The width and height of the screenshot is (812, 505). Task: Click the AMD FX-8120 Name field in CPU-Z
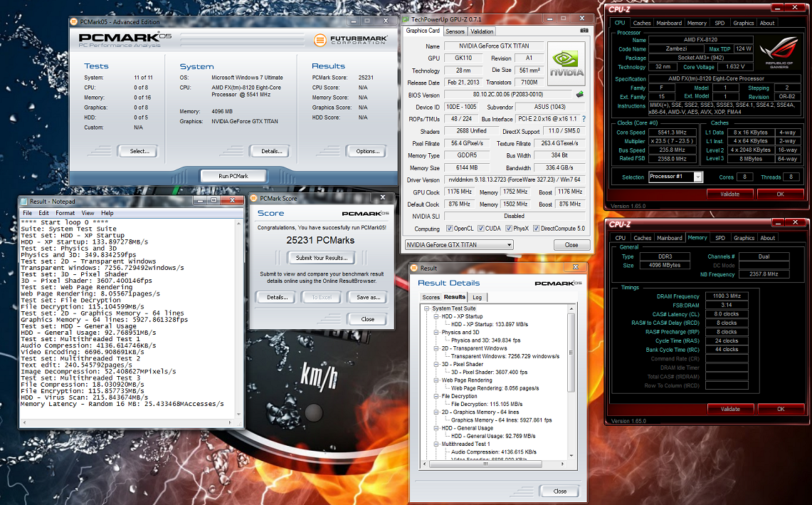tap(700, 40)
